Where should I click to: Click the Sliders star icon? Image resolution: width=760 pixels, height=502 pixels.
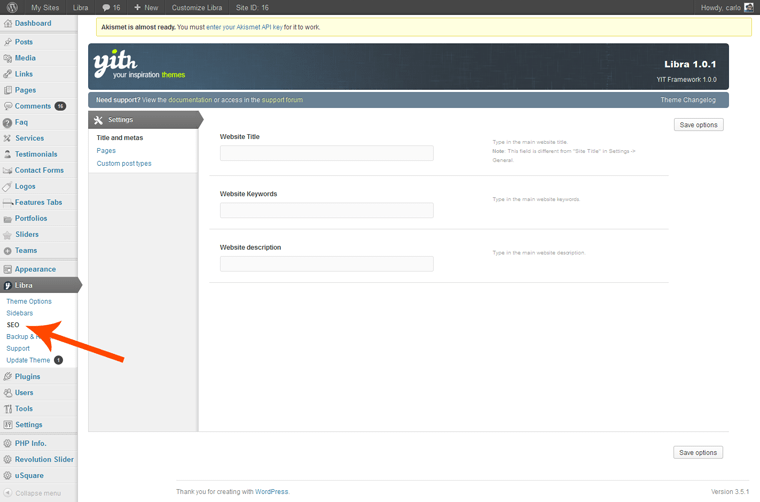point(7,235)
